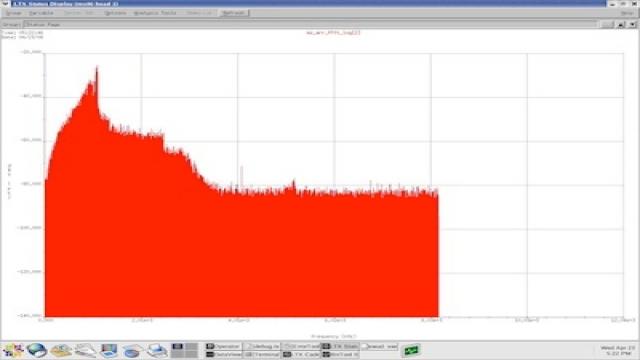Open the mail envelope launcher in the panel

[x=61, y=351]
